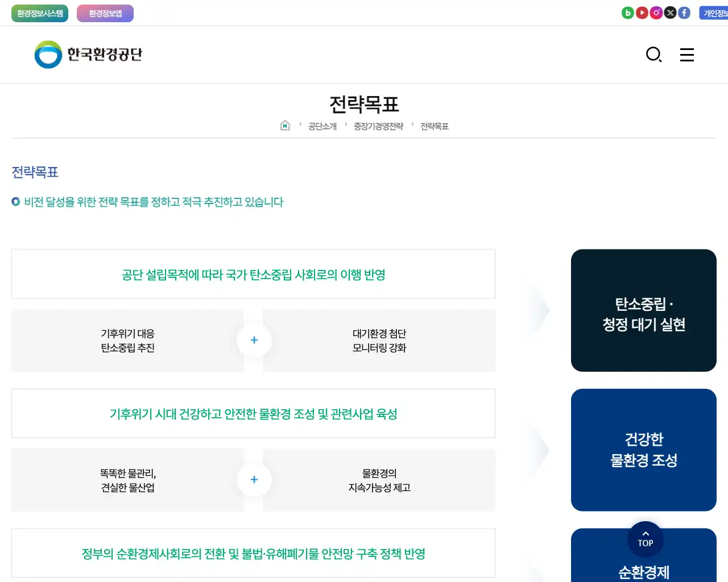728x582 pixels.
Task: Open the hamburger navigation menu
Action: coord(687,55)
